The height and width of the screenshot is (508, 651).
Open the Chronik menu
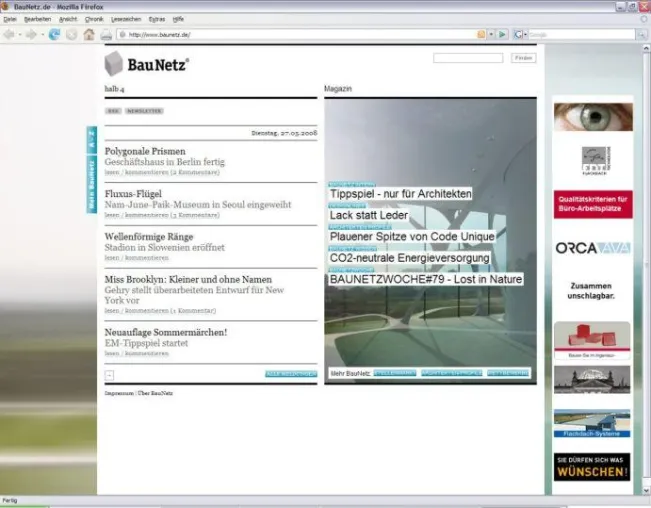tap(94, 19)
